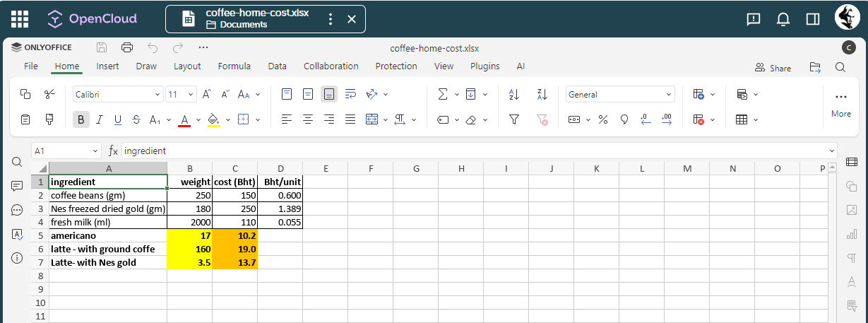
Task: Apply the red font color swatch
Action: click(x=184, y=119)
